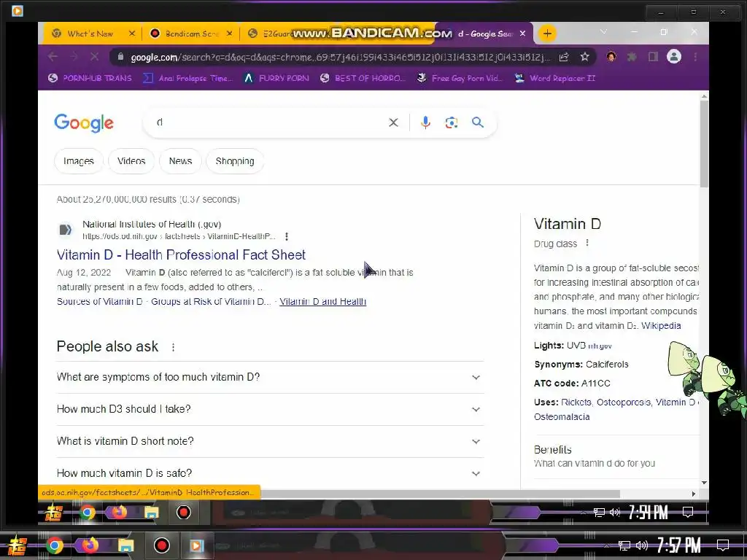Screen dimensions: 747x560
Task: Open Rickets link under Uses
Action: coord(576,402)
